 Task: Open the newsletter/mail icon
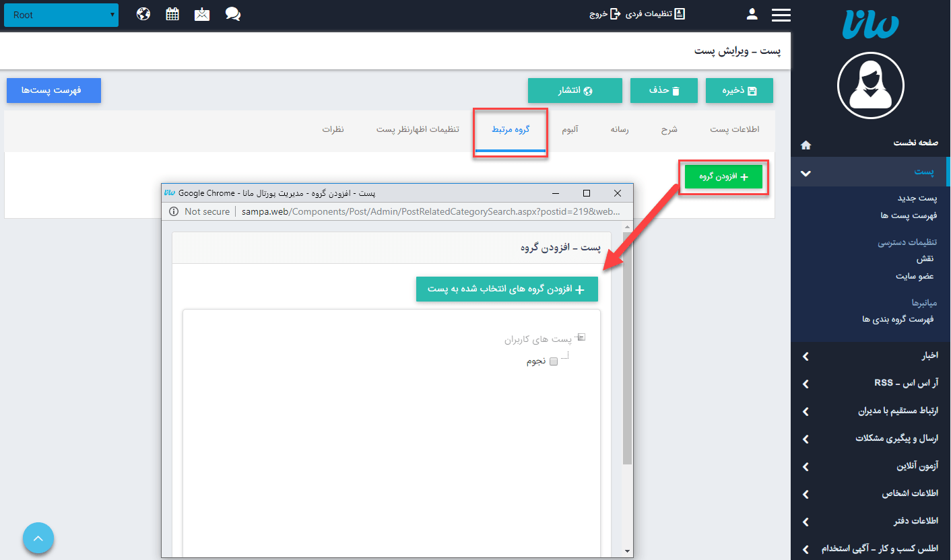(202, 13)
